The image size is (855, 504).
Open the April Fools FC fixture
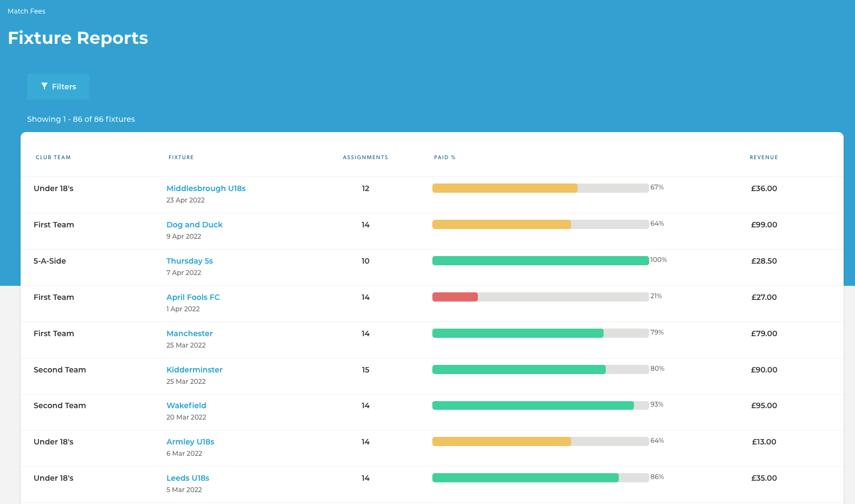tap(193, 297)
